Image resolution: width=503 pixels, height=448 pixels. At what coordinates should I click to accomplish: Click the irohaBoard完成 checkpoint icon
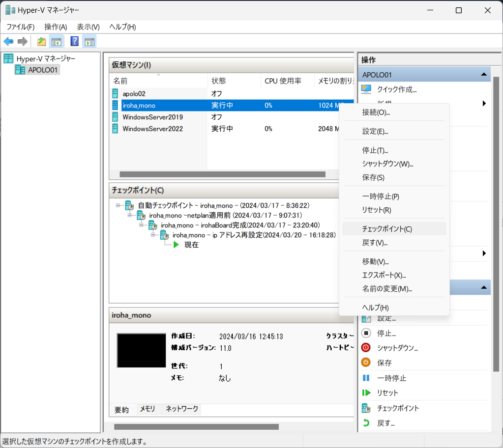(x=153, y=225)
